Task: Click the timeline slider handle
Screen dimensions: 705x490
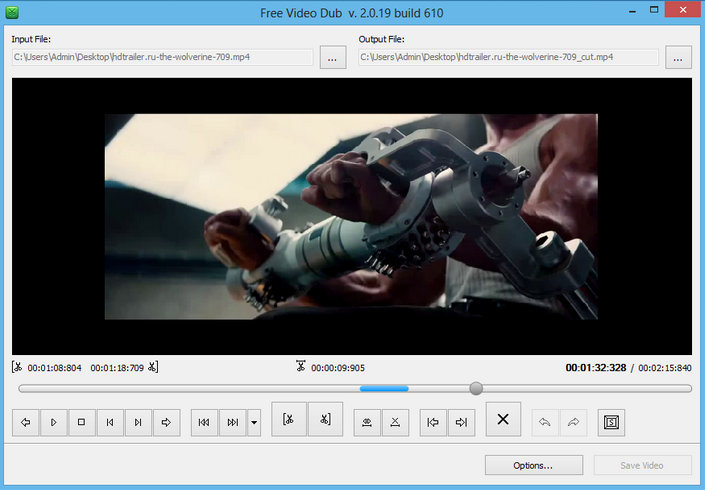Action: 476,388
